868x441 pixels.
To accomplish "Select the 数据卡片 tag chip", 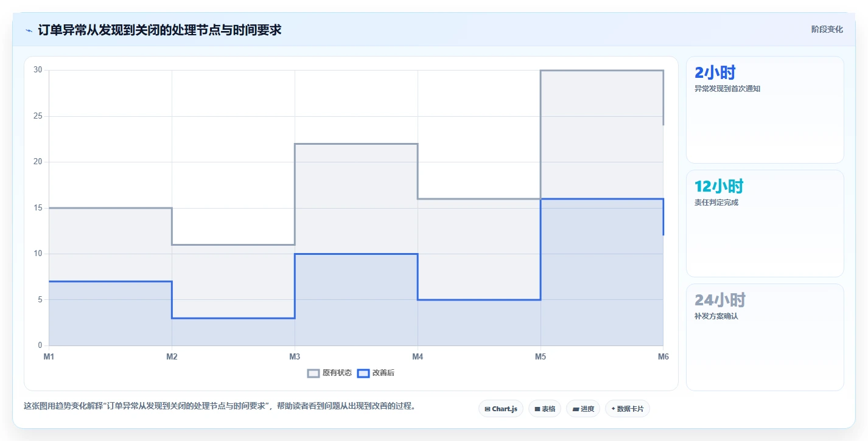I will [x=627, y=409].
